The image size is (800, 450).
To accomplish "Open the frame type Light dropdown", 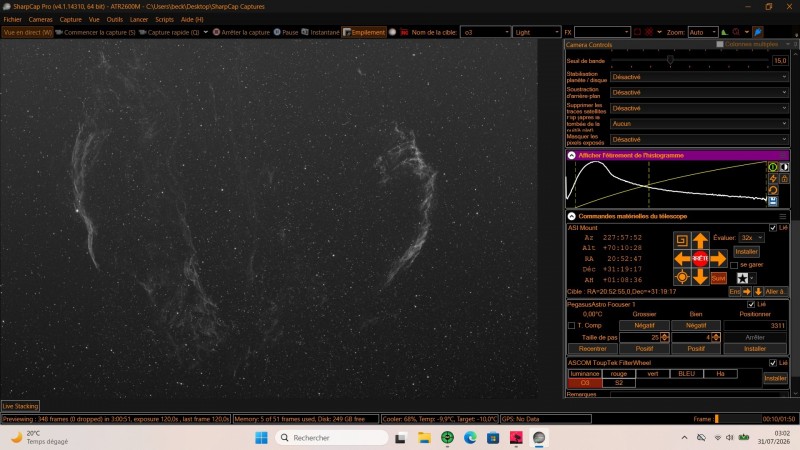I will click(x=537, y=32).
